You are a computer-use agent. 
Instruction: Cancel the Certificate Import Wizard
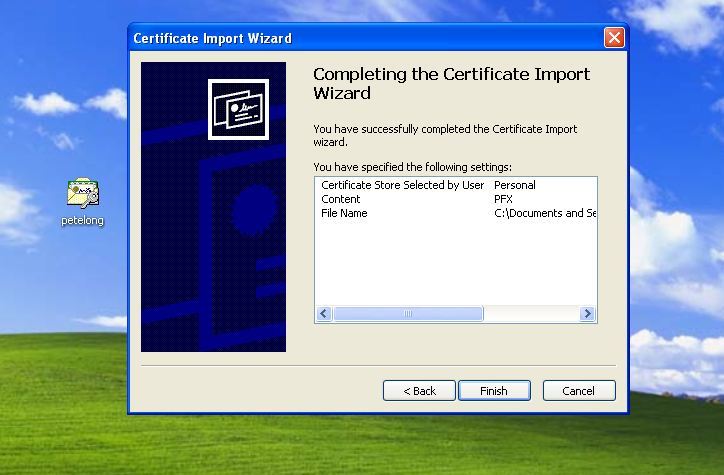(579, 391)
